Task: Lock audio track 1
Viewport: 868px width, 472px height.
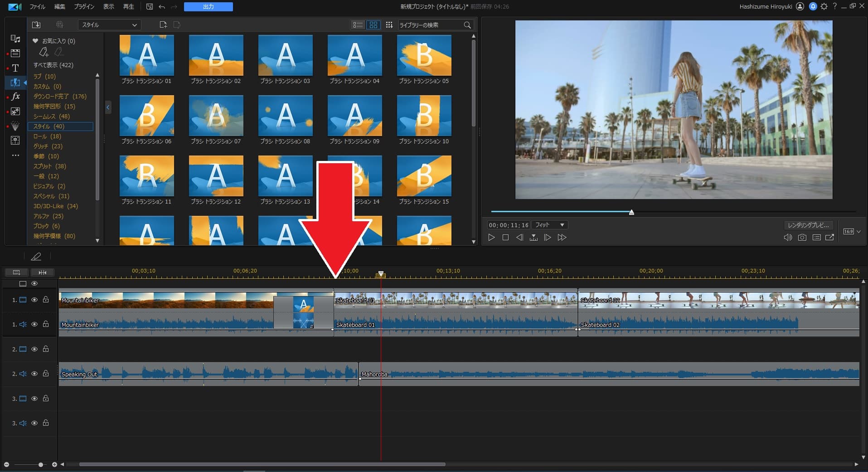Action: tap(46, 324)
